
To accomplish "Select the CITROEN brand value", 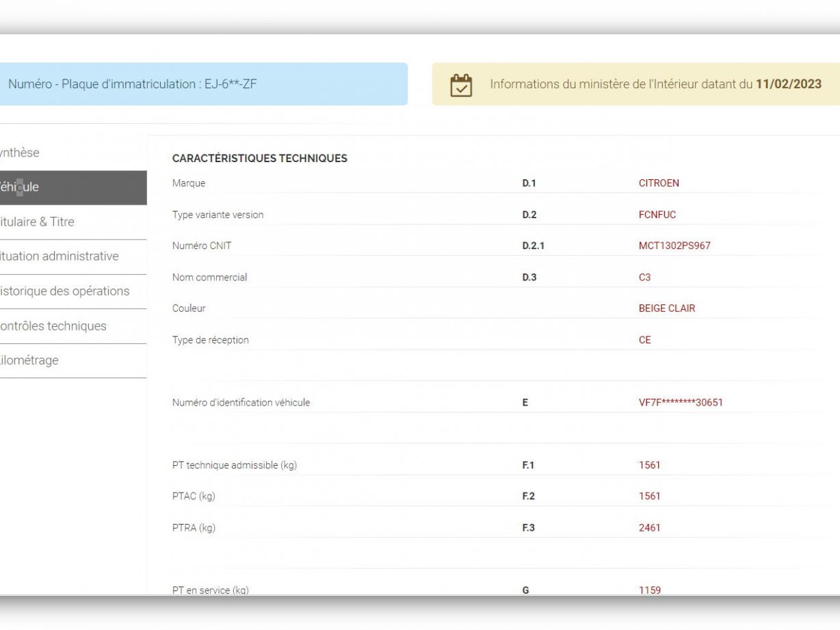I will [x=659, y=183].
